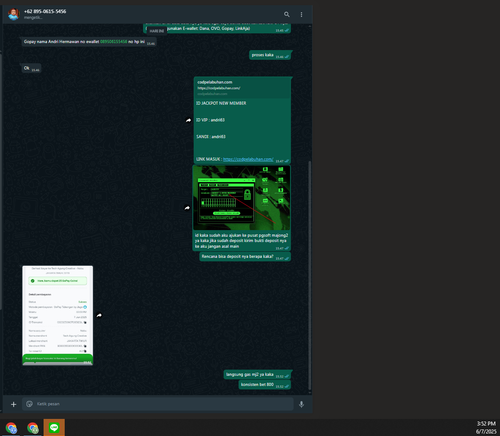Open the codpelabuhan.com link preview card

tap(242, 87)
